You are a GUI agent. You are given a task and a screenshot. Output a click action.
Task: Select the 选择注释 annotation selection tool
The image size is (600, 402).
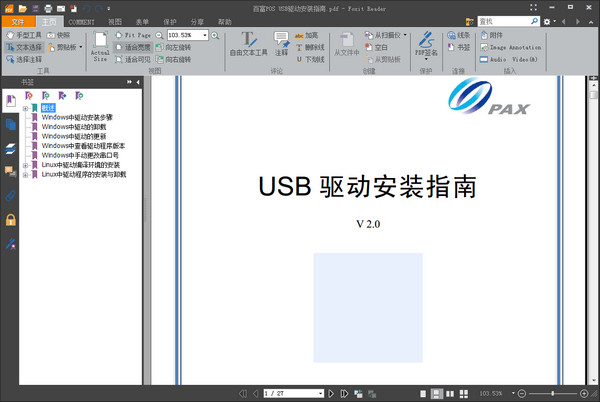click(x=24, y=59)
